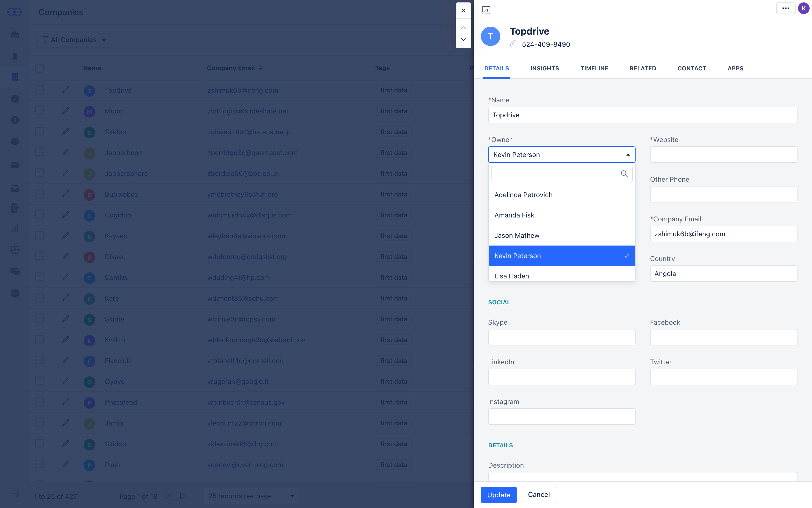The width and height of the screenshot is (812, 508).
Task: Check the Jabberbean row checkbox
Action: (x=40, y=152)
